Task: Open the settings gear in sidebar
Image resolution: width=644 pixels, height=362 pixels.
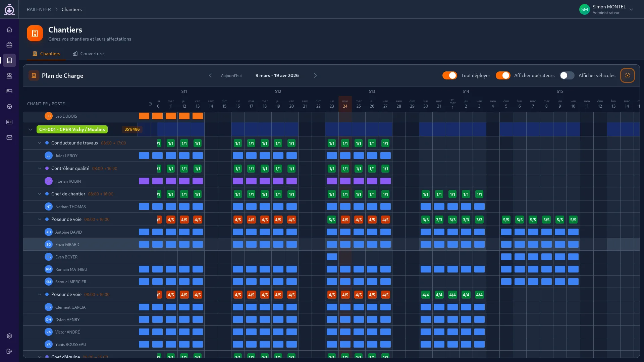Action: pos(9,336)
